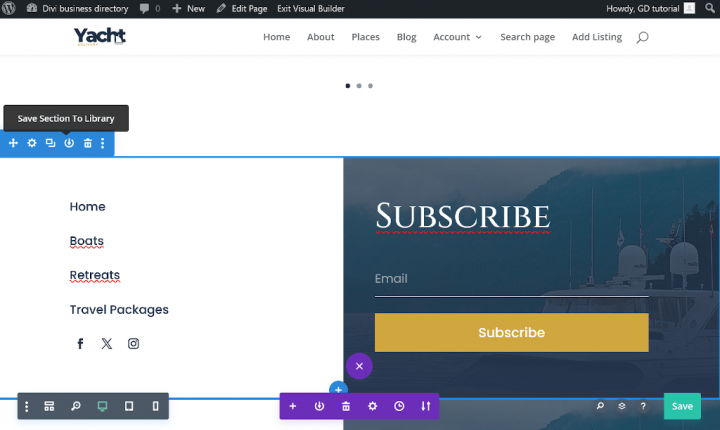
Task: Switch to tablet preview mode
Action: tap(128, 406)
